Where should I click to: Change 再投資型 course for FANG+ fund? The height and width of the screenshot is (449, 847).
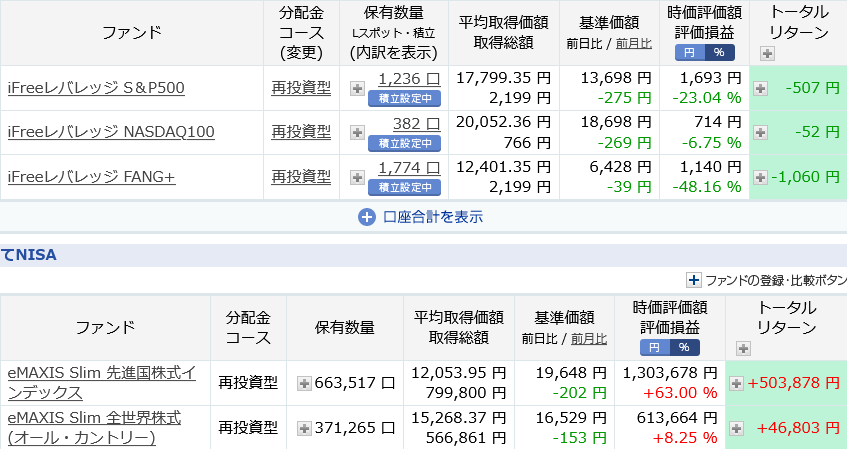(301, 177)
